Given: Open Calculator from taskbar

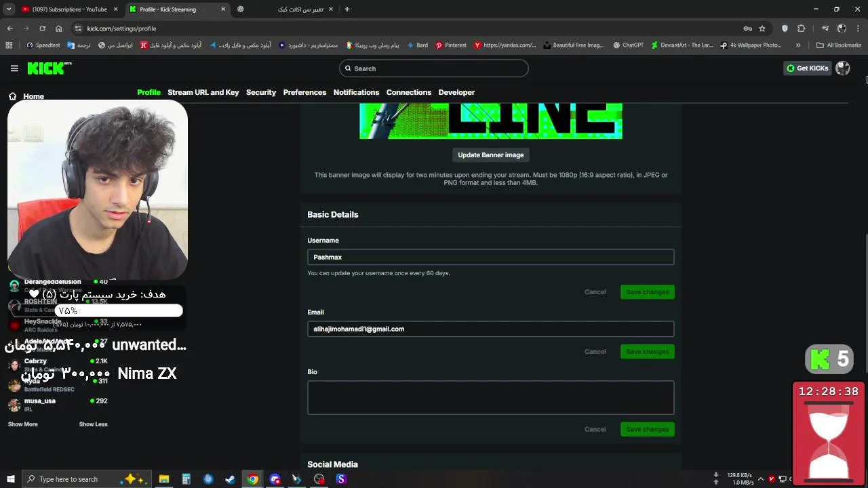Looking at the screenshot, I should point(186,479).
